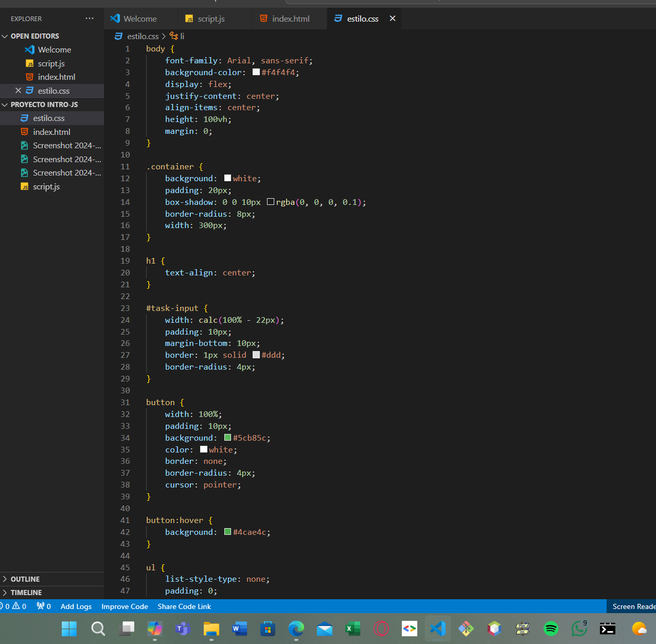Open rgba box-shadow color swatch

pos(271,202)
